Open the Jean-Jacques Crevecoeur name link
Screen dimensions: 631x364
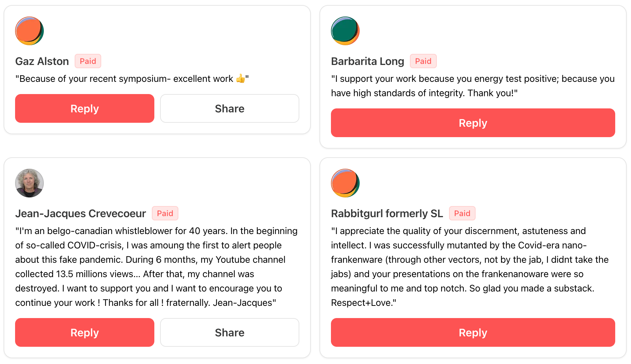coord(80,214)
